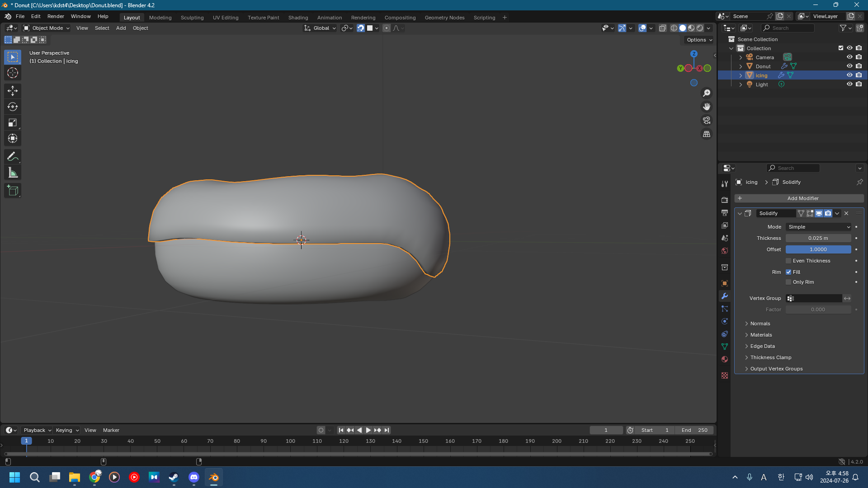Open the Render properties tab
The height and width of the screenshot is (488, 868).
pos(725,200)
